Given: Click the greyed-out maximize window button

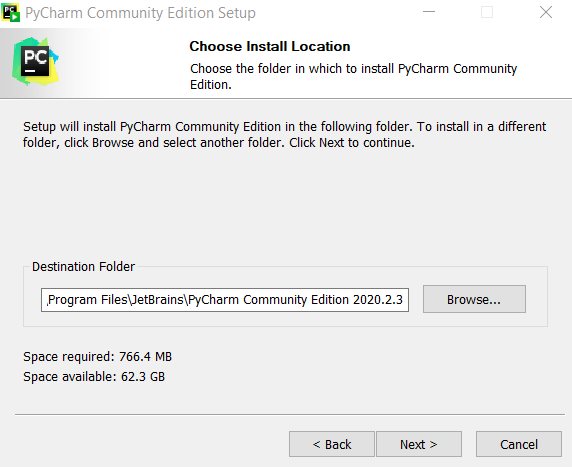Looking at the screenshot, I should click(x=487, y=12).
